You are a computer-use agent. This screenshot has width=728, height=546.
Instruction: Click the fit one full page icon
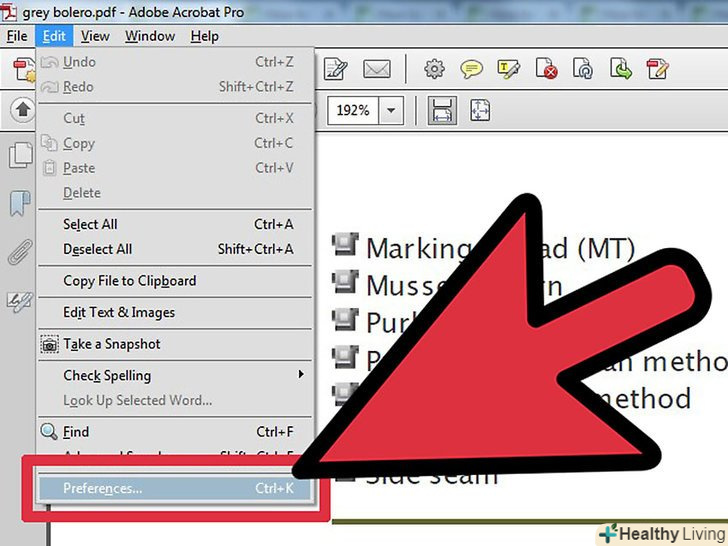(x=480, y=110)
